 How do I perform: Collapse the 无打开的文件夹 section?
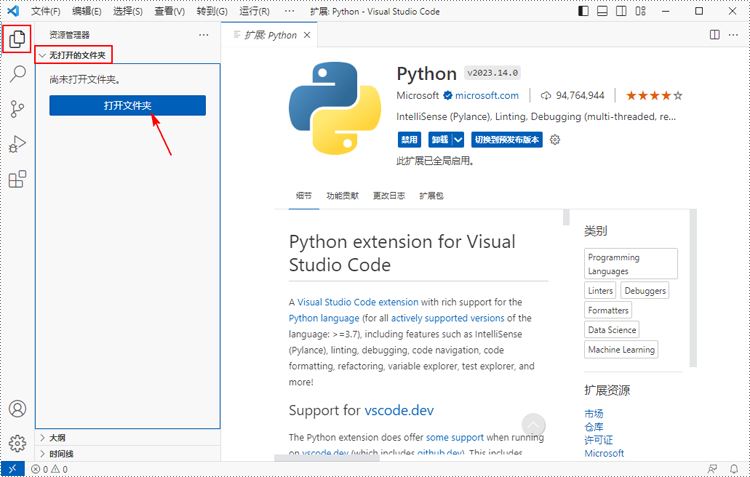(x=74, y=54)
